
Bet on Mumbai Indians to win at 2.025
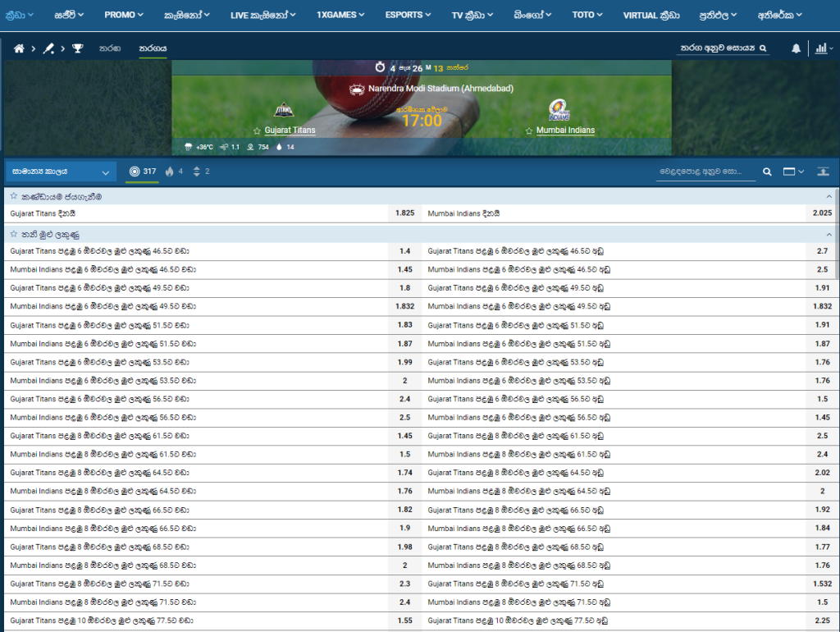(x=822, y=213)
